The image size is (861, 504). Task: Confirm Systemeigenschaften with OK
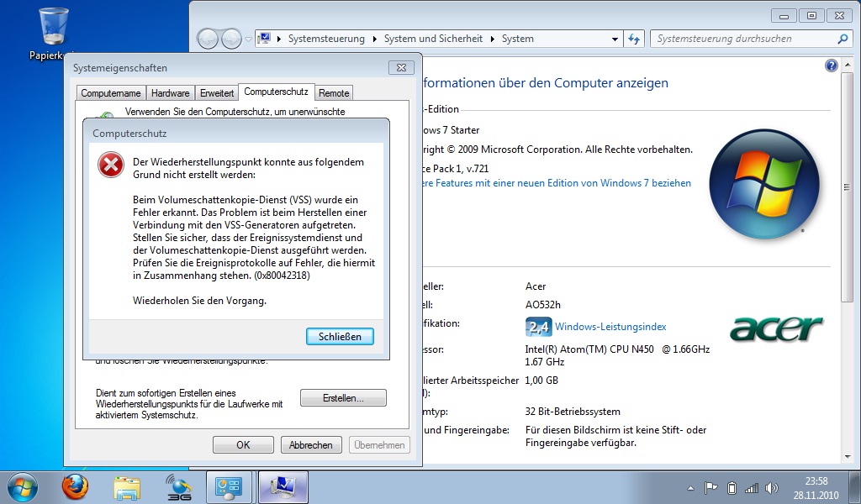243,444
